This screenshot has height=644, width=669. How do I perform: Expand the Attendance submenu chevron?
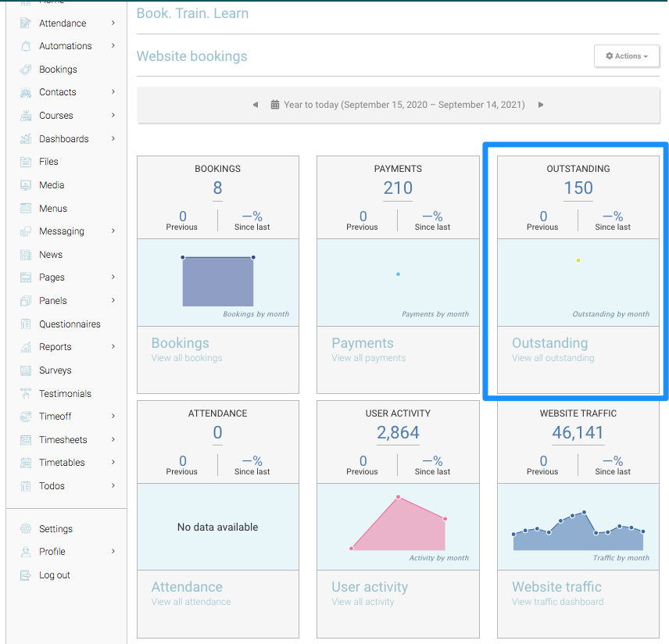pyautogui.click(x=113, y=23)
